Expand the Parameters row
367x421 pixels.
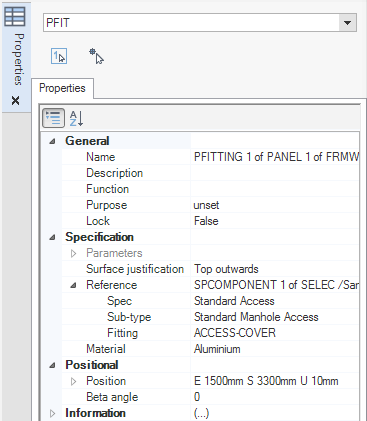[73, 253]
